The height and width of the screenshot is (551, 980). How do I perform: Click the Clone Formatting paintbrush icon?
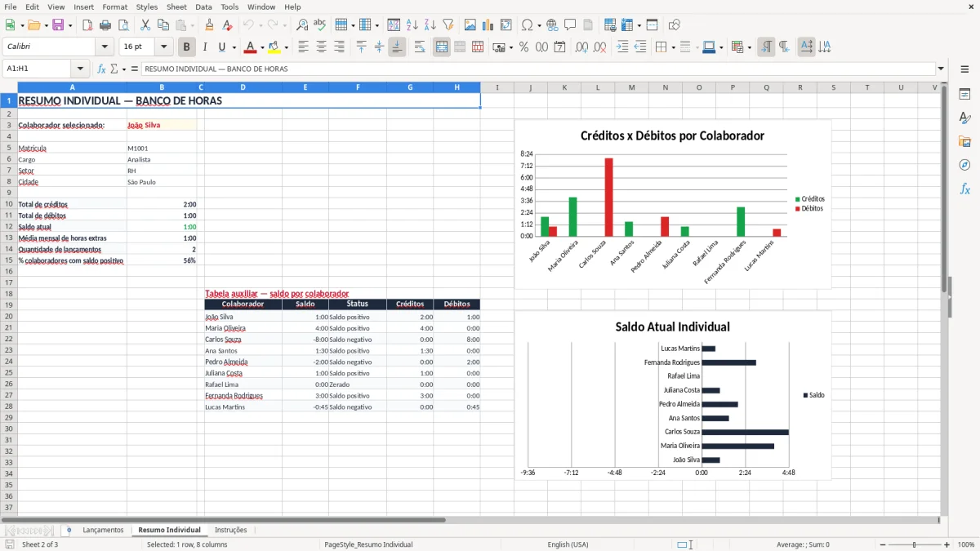209,25
